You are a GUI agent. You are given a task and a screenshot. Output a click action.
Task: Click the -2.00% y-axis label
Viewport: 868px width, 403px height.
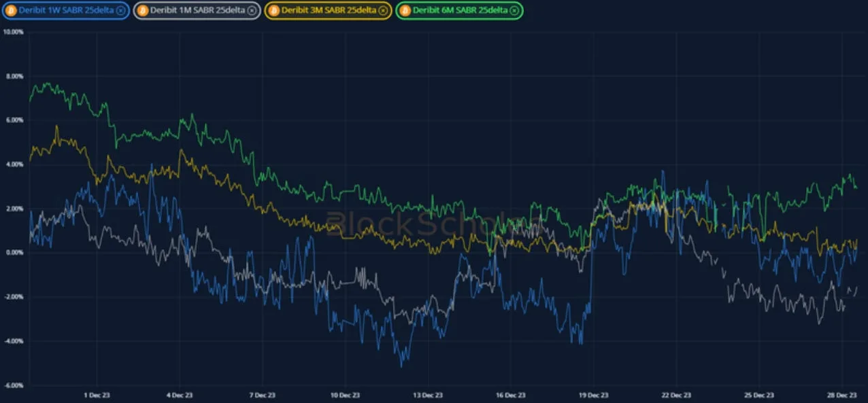coord(14,297)
